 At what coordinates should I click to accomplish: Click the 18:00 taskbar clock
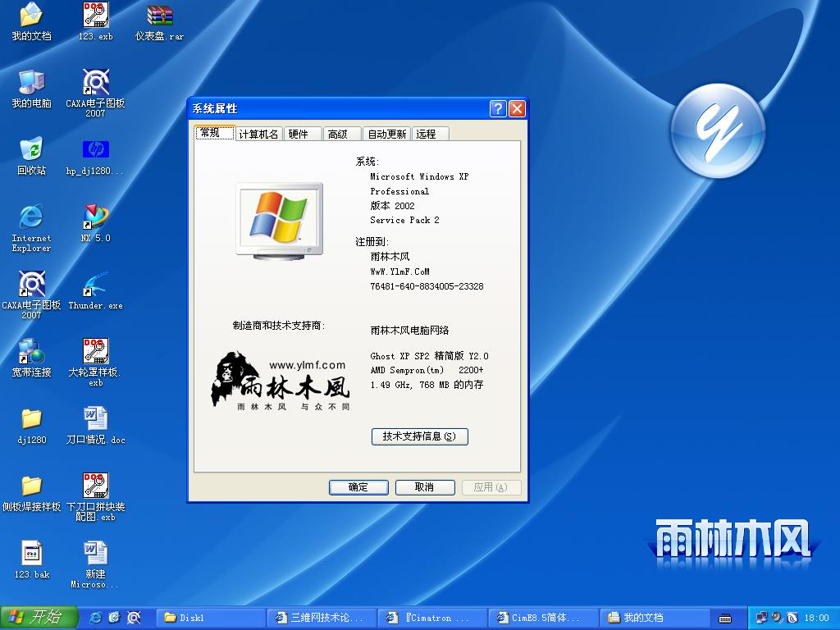[x=816, y=619]
